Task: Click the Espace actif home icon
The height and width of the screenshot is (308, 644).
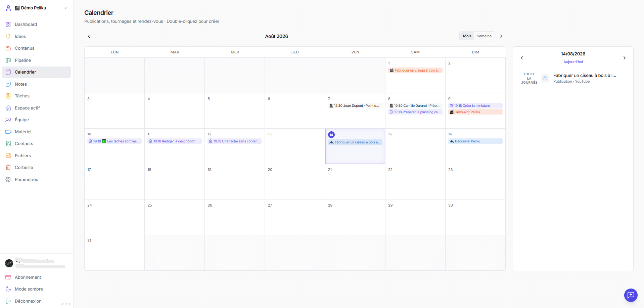Action: 8,108
